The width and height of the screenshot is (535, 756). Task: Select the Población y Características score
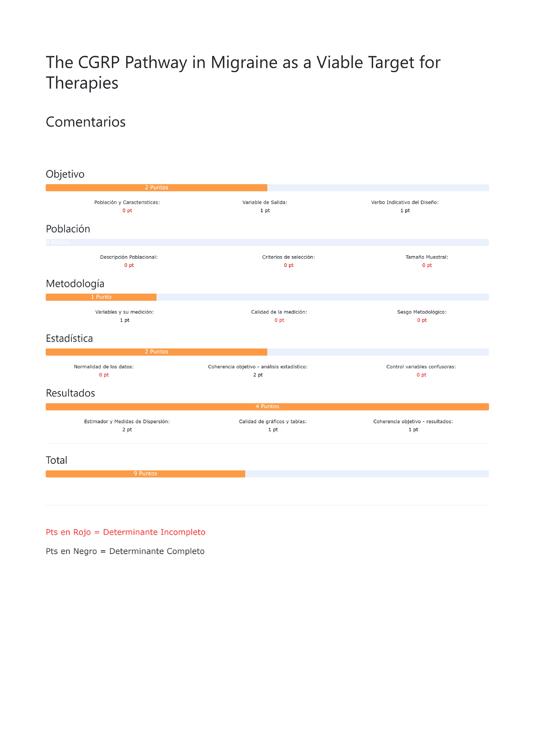click(x=127, y=211)
